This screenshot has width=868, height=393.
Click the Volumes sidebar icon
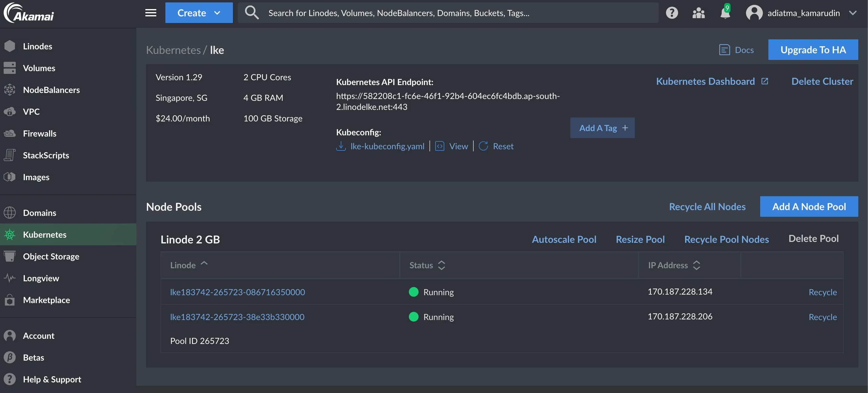[10, 68]
